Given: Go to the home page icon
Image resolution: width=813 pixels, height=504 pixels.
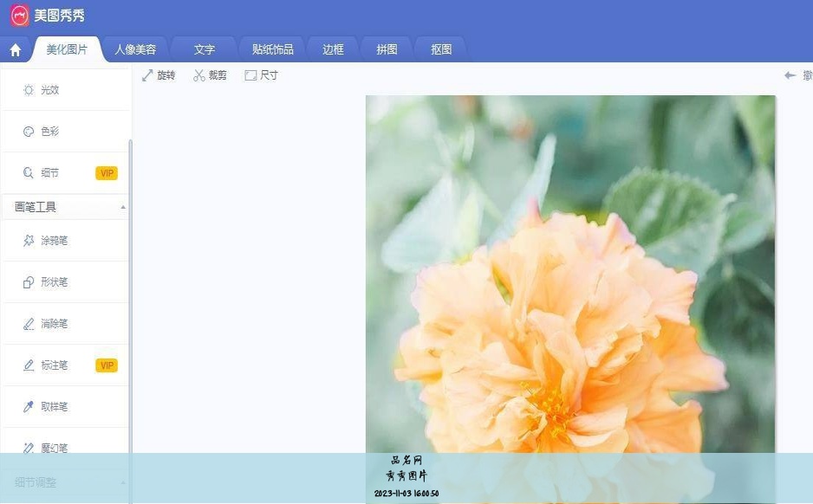Looking at the screenshot, I should (x=16, y=49).
